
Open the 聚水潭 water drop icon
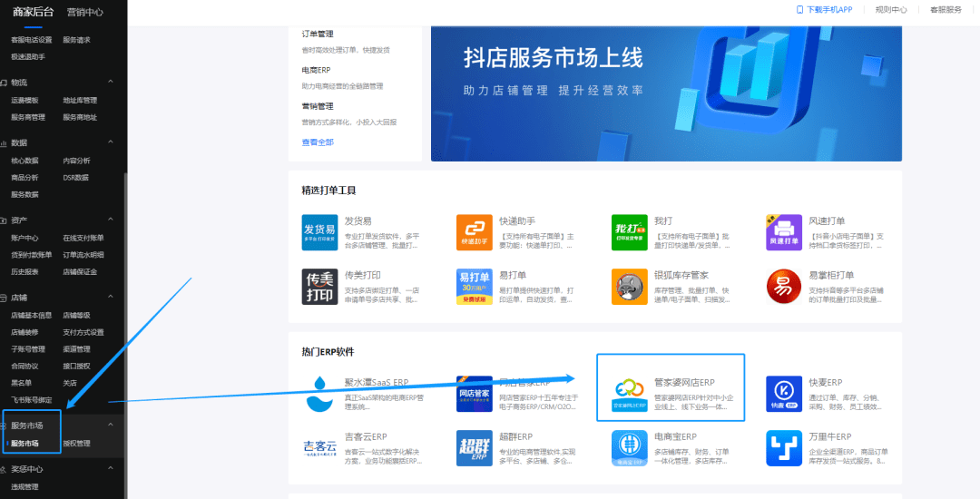pos(319,394)
